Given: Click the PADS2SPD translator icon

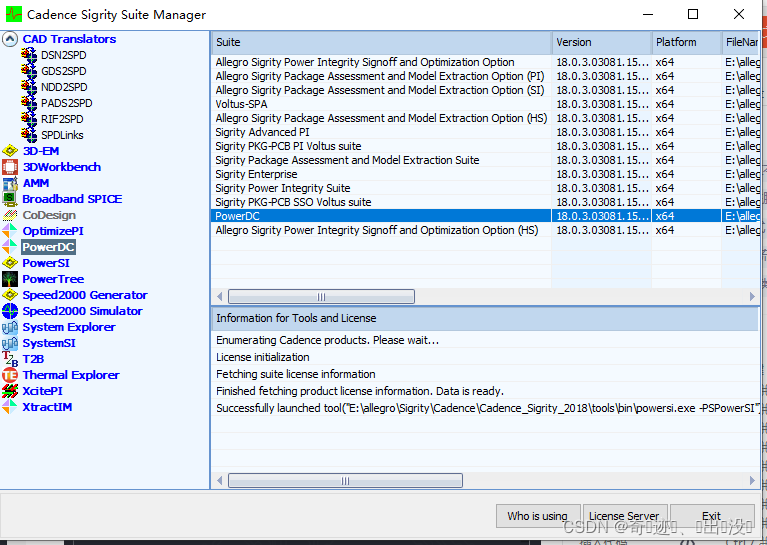Looking at the screenshot, I should point(29,103).
